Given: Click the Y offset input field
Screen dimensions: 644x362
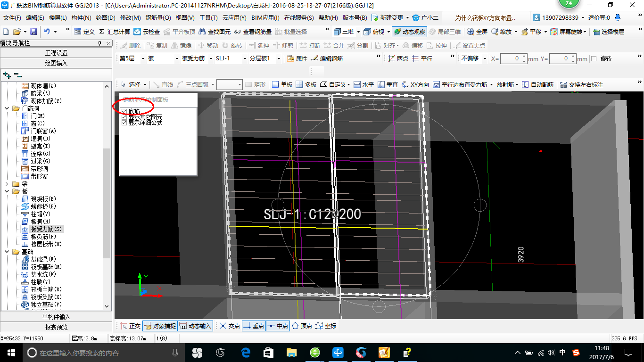Looking at the screenshot, I should click(562, 59).
